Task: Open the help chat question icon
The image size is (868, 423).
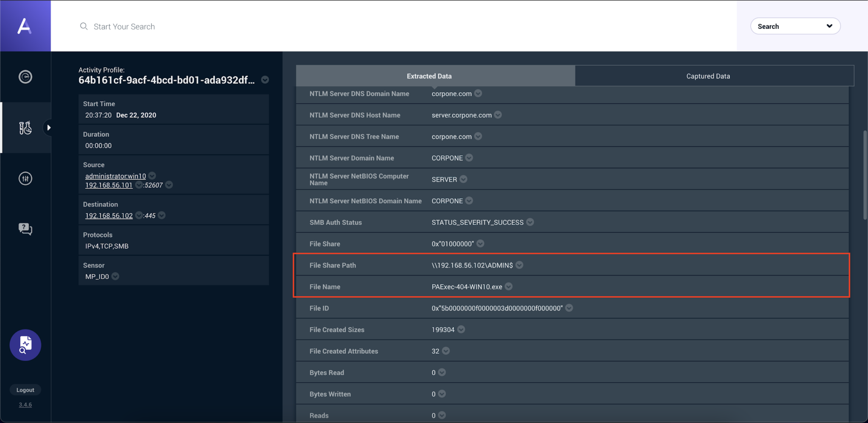Action: (x=25, y=229)
